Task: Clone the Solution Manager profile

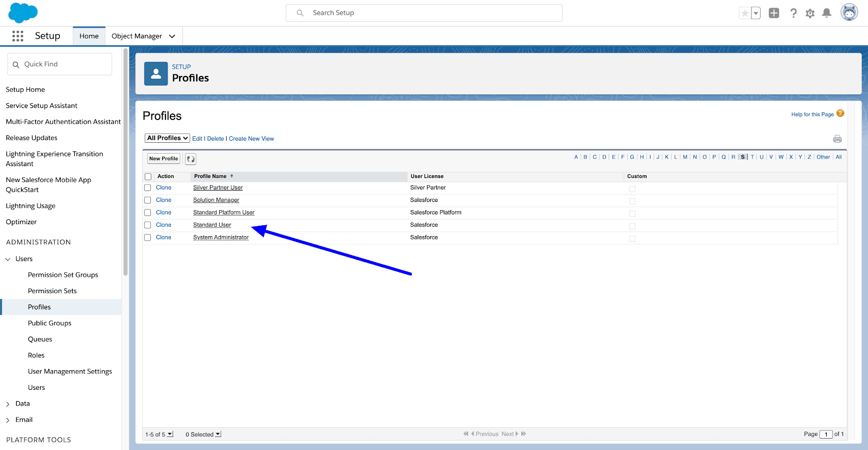Action: point(163,200)
